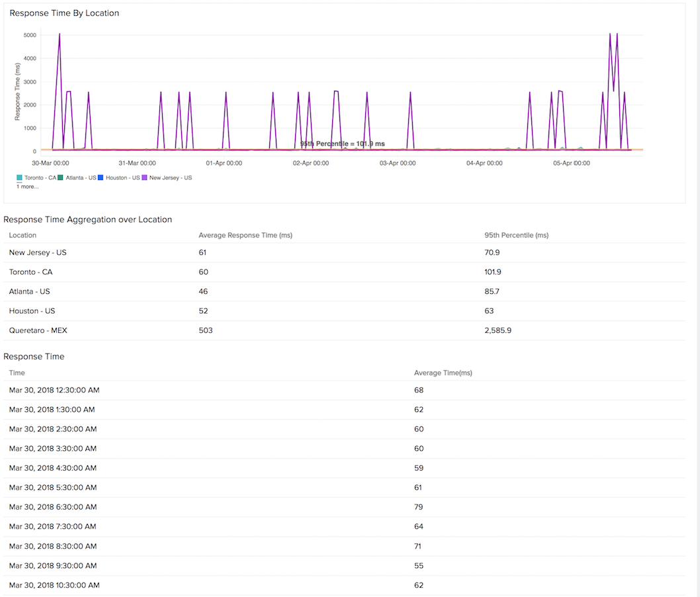Image resolution: width=700 pixels, height=597 pixels.
Task: Click the Houston - US legend color square
Action: (x=101, y=177)
